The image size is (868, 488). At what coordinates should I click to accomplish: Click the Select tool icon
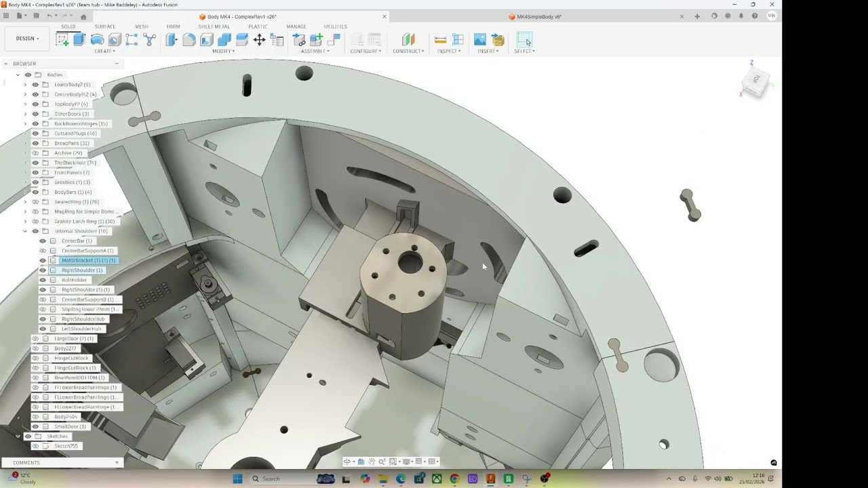pos(525,40)
